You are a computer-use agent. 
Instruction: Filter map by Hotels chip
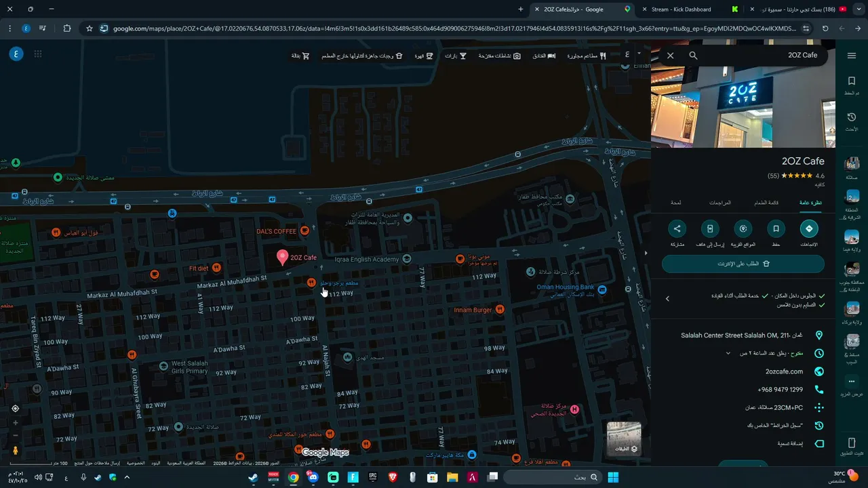click(x=544, y=56)
